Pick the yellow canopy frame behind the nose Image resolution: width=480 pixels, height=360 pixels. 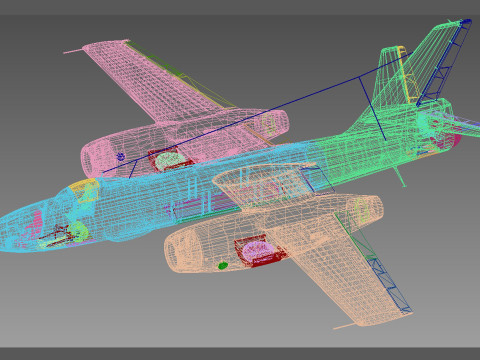click(x=83, y=191)
